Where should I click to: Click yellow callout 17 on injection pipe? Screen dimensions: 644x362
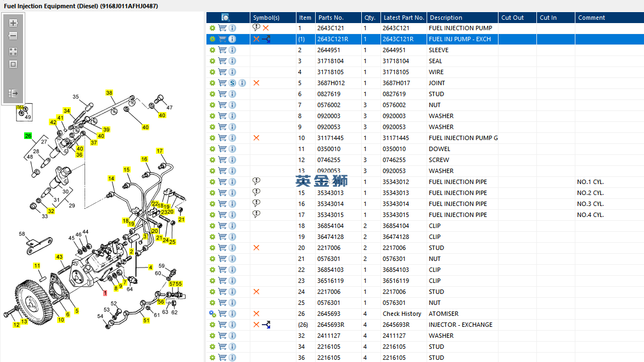(160, 151)
